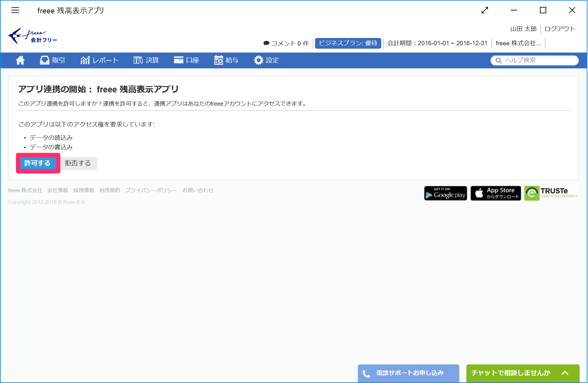Open the freee 株式会社 footer link
The image size is (588, 383).
point(25,190)
